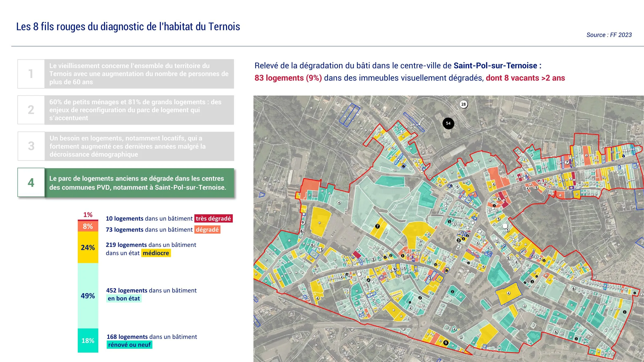
Task: Click the white map marker labeled 28
Action: pyautogui.click(x=463, y=104)
